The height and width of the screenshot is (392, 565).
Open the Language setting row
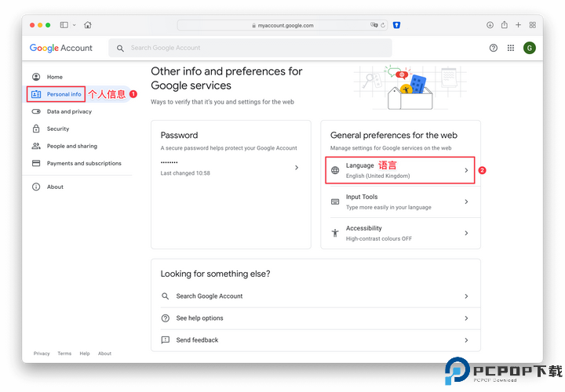400,170
